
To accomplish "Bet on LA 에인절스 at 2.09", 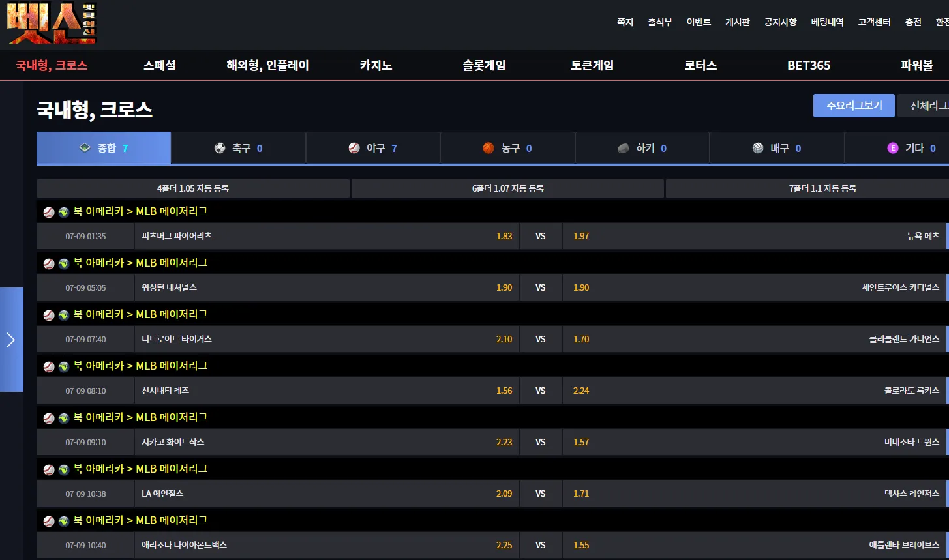I will [x=327, y=494].
